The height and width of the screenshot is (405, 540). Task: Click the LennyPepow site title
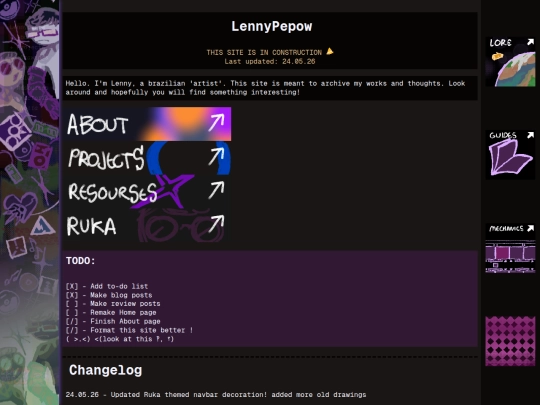coord(271,27)
